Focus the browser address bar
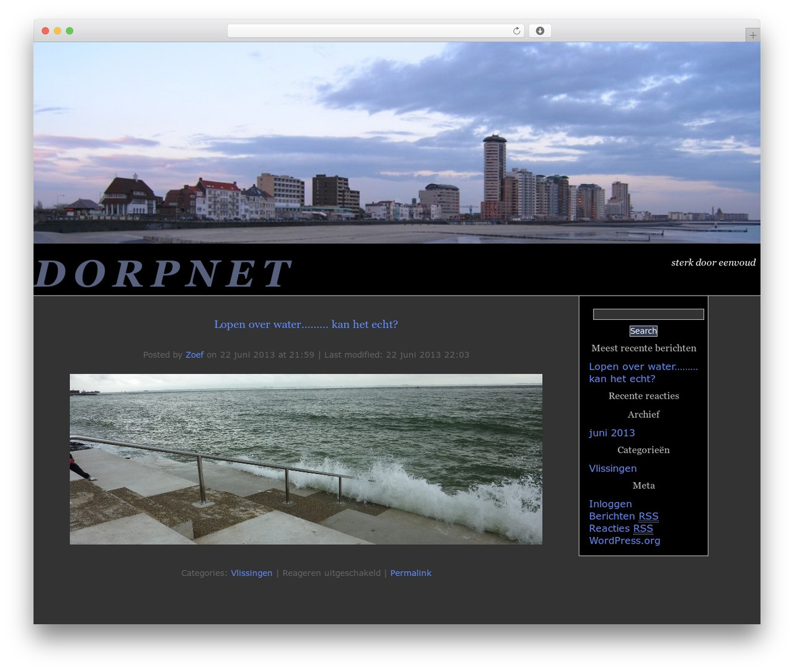794x672 pixels. [x=375, y=31]
